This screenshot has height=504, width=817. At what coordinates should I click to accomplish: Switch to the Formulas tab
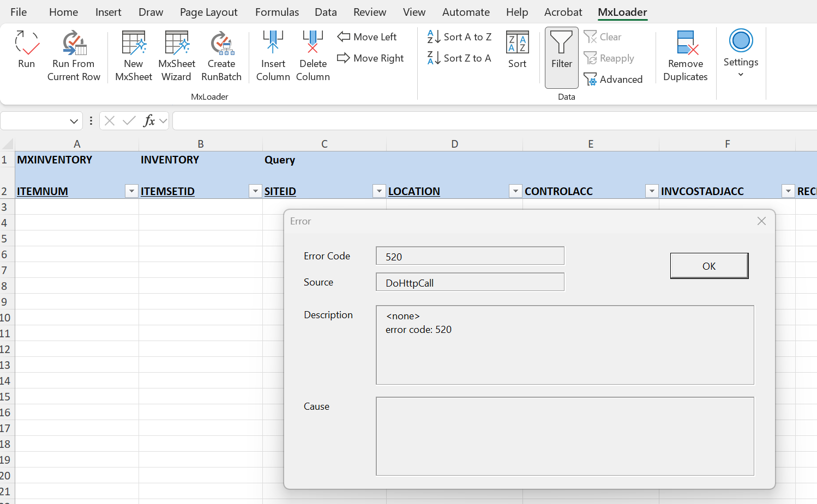[x=277, y=12]
